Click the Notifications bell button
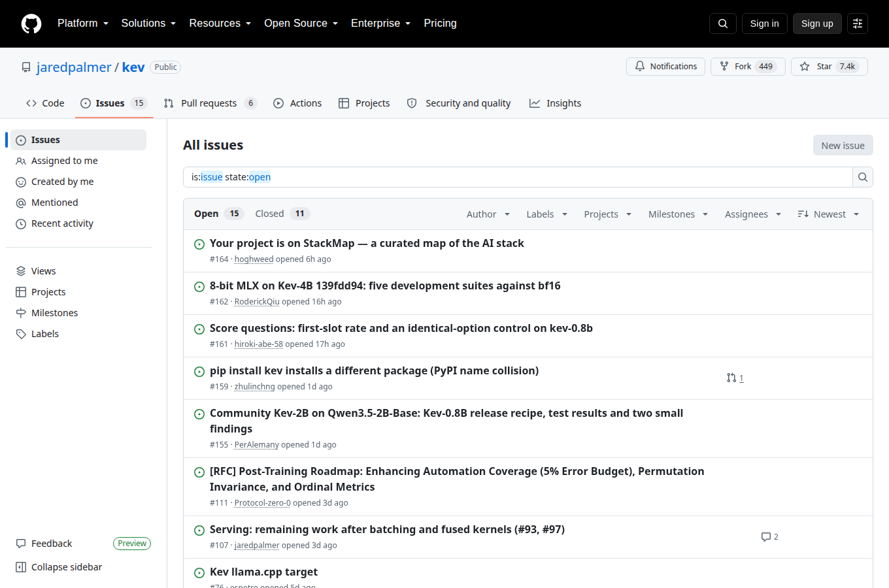Image resolution: width=889 pixels, height=588 pixels. tap(665, 67)
